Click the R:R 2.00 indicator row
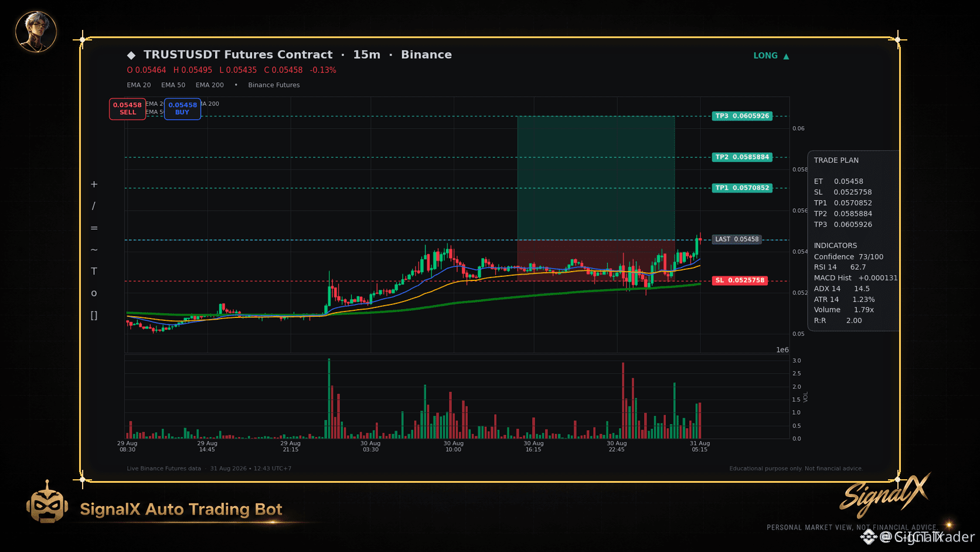 click(x=838, y=321)
